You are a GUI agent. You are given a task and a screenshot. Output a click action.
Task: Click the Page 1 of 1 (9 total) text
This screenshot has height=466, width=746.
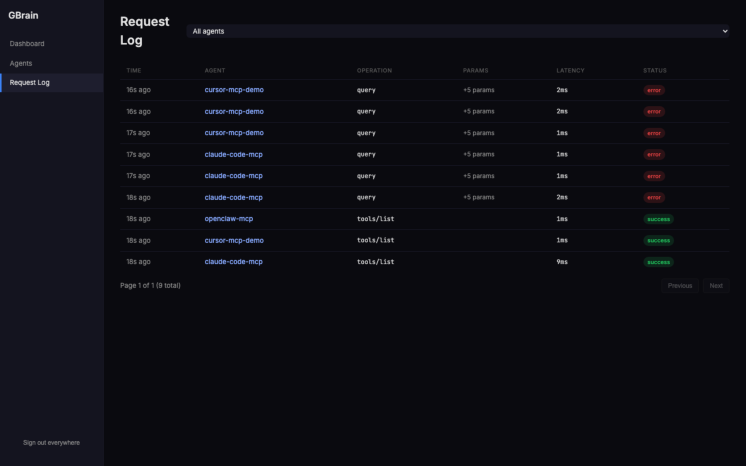(x=150, y=286)
